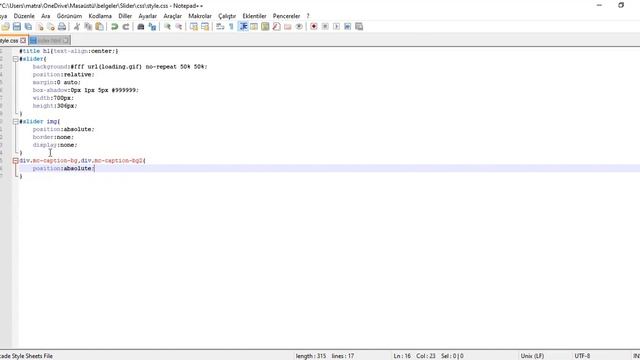Open the Makrolar menu
Screen dimensions: 640x360
click(x=200, y=16)
